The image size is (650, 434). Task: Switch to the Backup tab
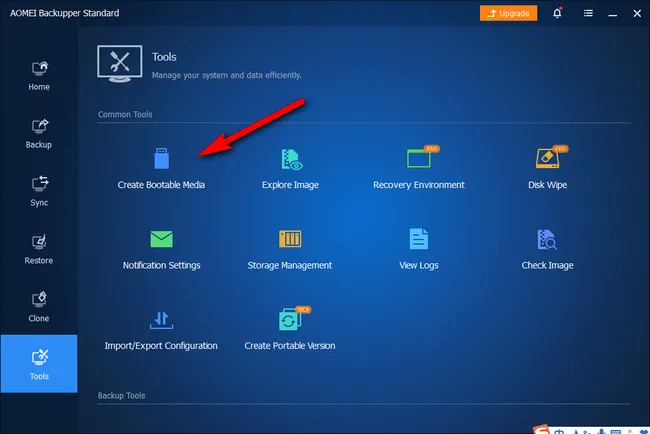point(39,134)
